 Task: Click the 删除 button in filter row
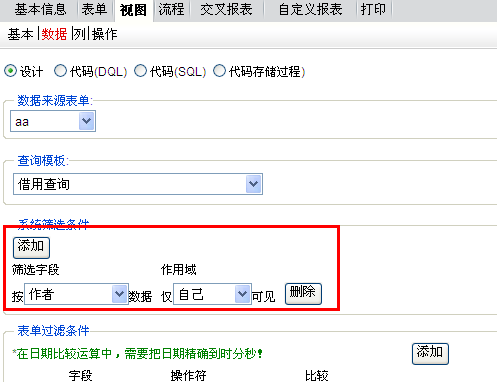point(303,294)
